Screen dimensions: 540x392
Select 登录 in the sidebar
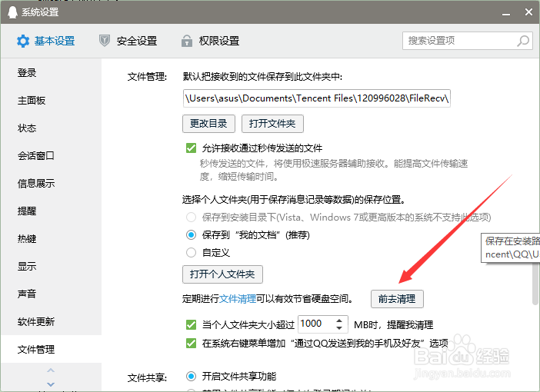point(51,73)
